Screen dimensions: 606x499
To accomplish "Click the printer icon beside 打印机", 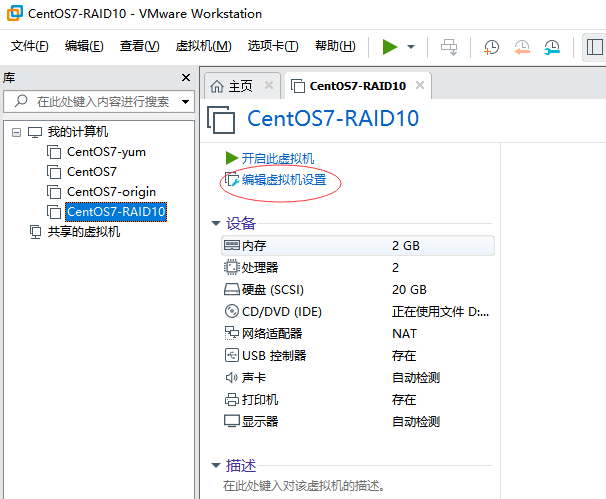I will point(232,400).
